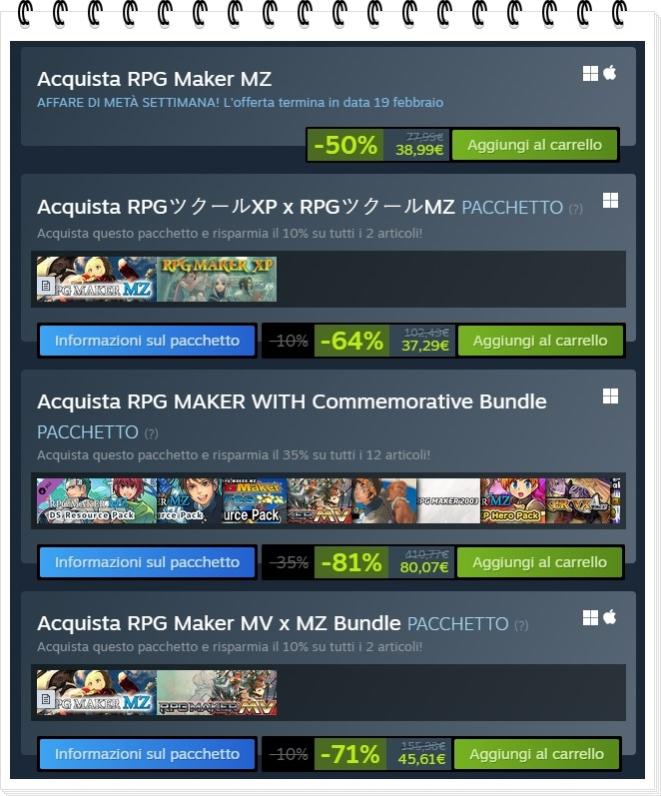Click the Windows icon on XP x MZ package
661x796 pixels.
[610, 200]
